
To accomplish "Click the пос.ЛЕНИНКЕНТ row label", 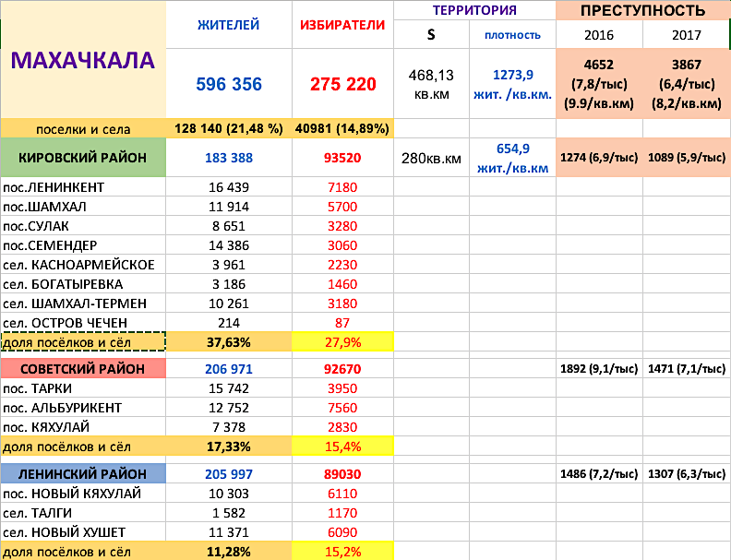I will tap(83, 187).
